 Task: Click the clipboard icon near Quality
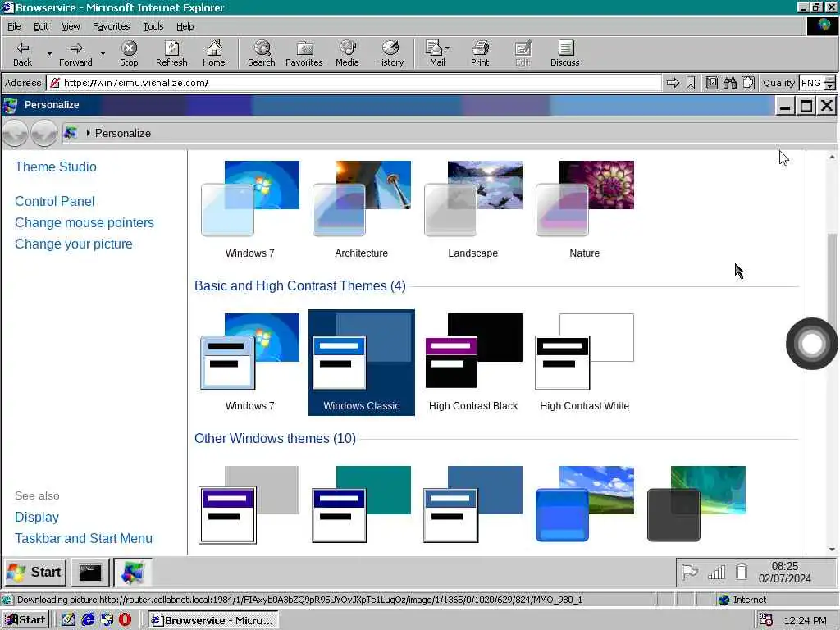tap(748, 83)
